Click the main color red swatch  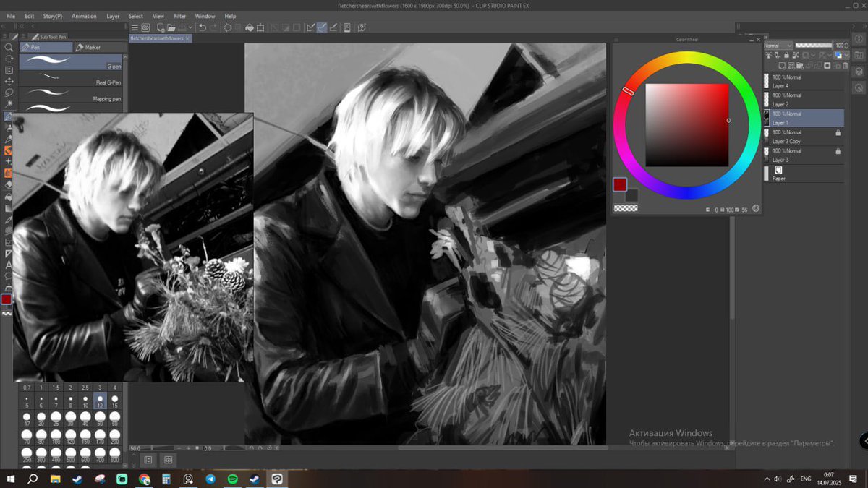pos(620,184)
